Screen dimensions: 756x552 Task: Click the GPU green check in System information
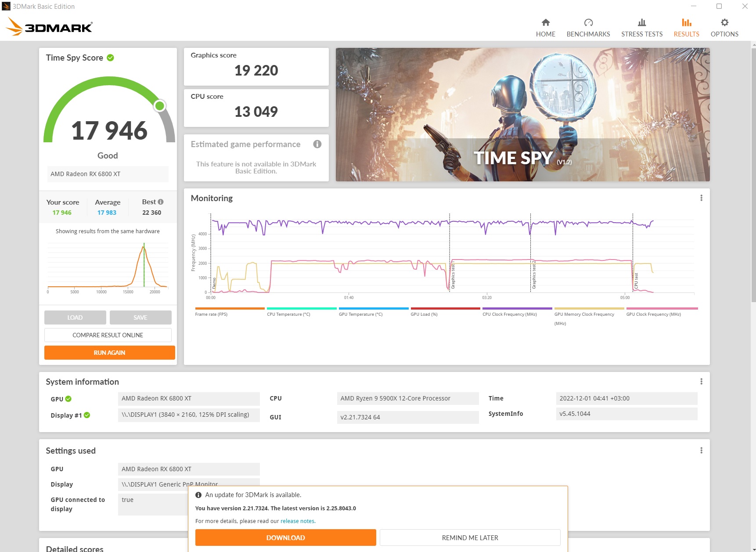coord(68,399)
